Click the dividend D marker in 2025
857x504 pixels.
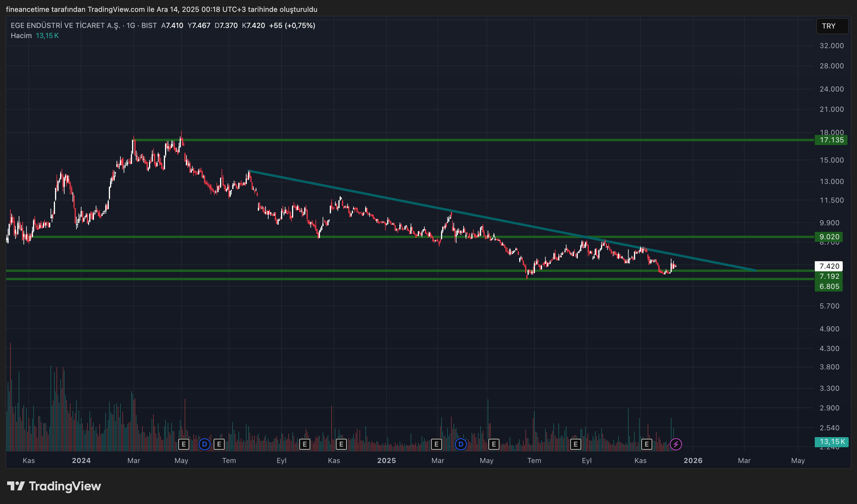tap(461, 444)
